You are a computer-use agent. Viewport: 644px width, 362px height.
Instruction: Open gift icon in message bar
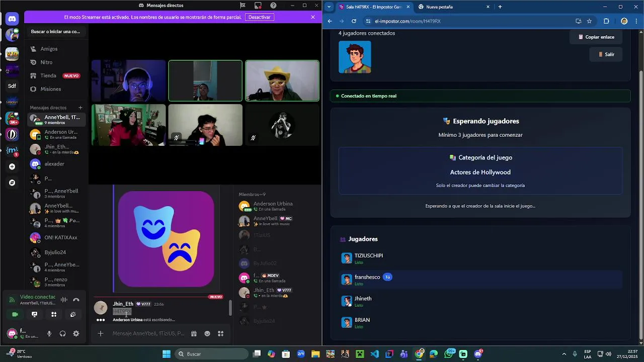(x=194, y=333)
